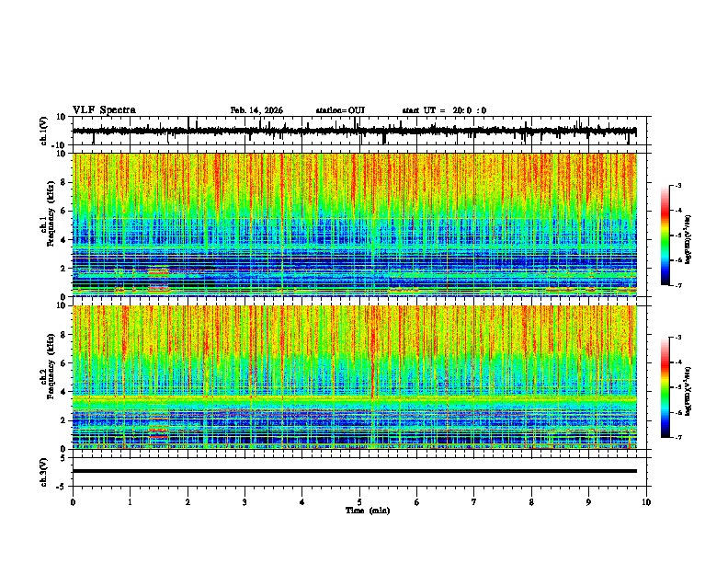Click the "8" kHz tick on ch.2 spectrogram
The height and width of the screenshot is (563, 728).
[63, 335]
